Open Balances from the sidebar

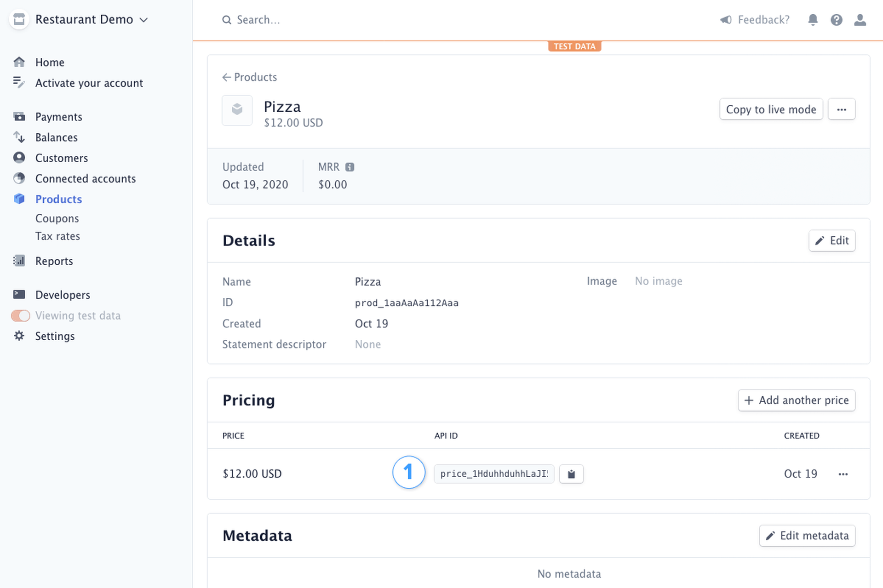[x=56, y=137]
